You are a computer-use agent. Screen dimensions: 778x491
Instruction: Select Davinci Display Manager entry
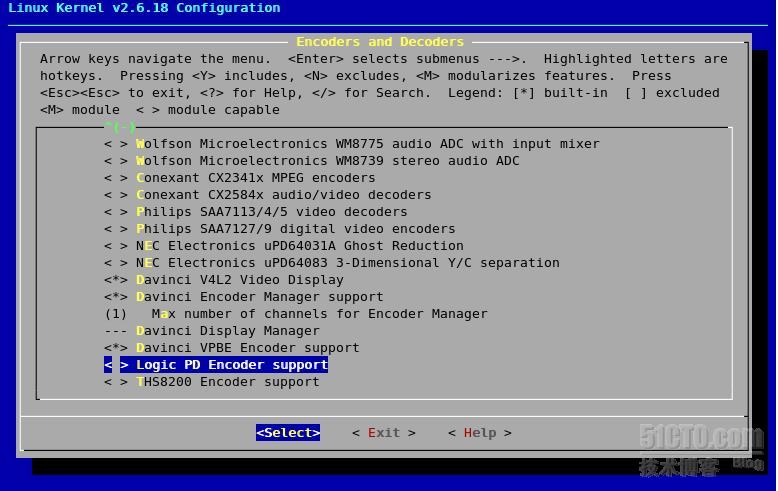[x=228, y=330]
